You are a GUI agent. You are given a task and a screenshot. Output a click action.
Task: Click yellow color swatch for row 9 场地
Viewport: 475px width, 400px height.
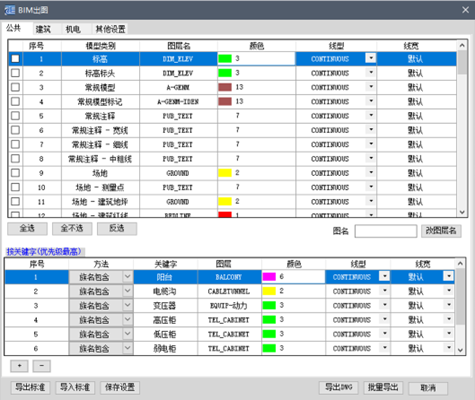pyautogui.click(x=225, y=173)
